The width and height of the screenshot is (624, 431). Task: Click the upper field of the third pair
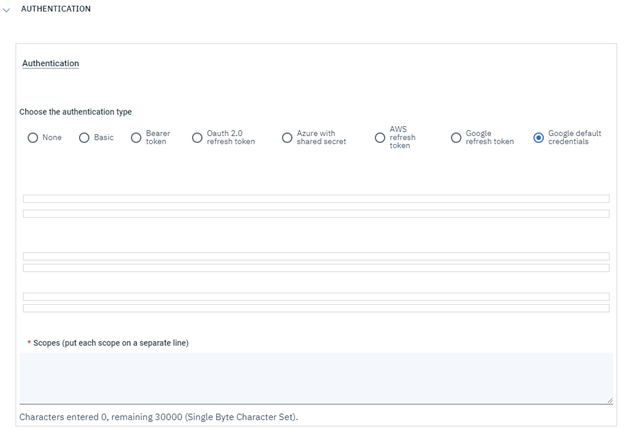tap(316, 297)
